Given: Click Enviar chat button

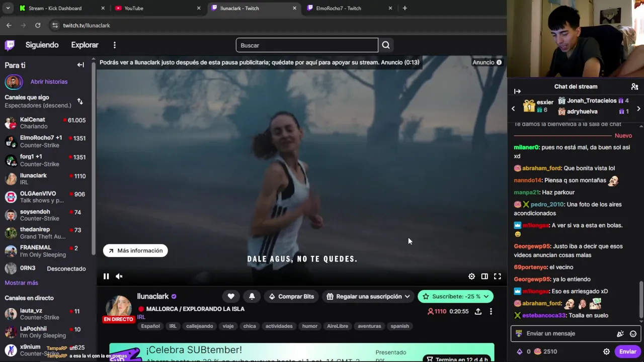Looking at the screenshot, I should pyautogui.click(x=627, y=351).
